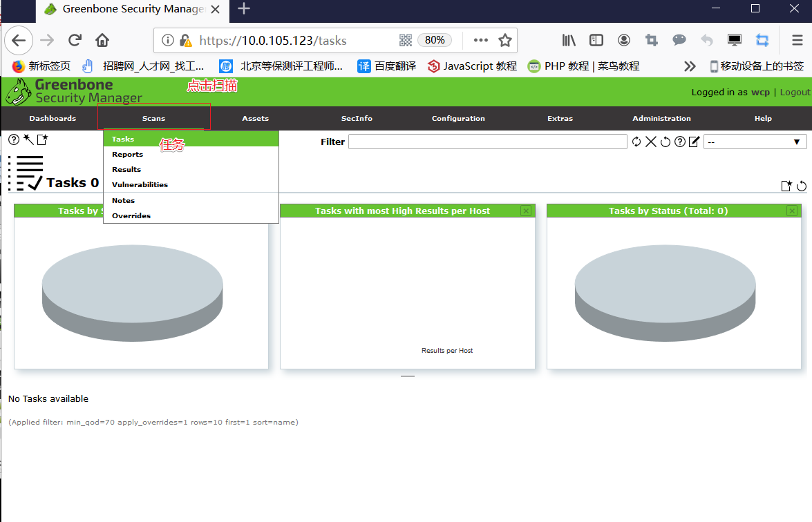The height and width of the screenshot is (522, 812).
Task: Edit the filter with pencil icon
Action: click(x=694, y=142)
